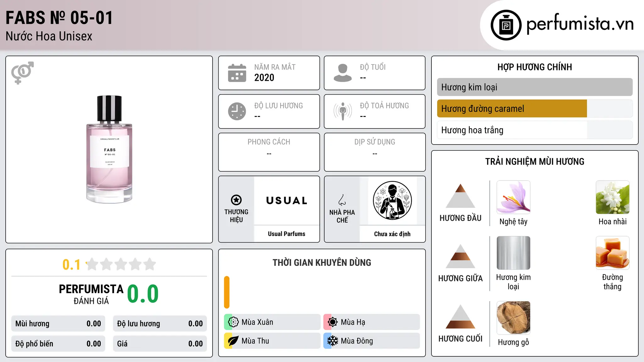
Task: Click the Perfumista 0.0 rating score
Action: click(143, 294)
